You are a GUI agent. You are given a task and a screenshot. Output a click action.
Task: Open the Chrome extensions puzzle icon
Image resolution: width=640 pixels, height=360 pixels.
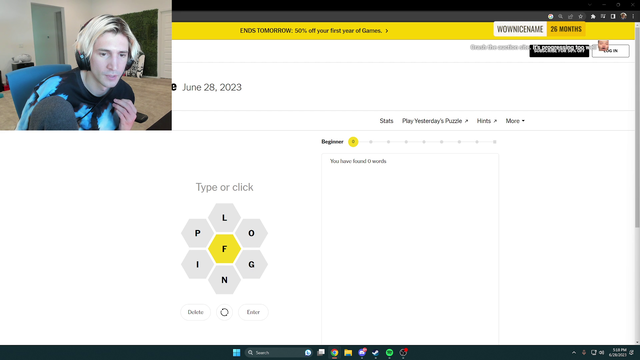pyautogui.click(x=593, y=16)
